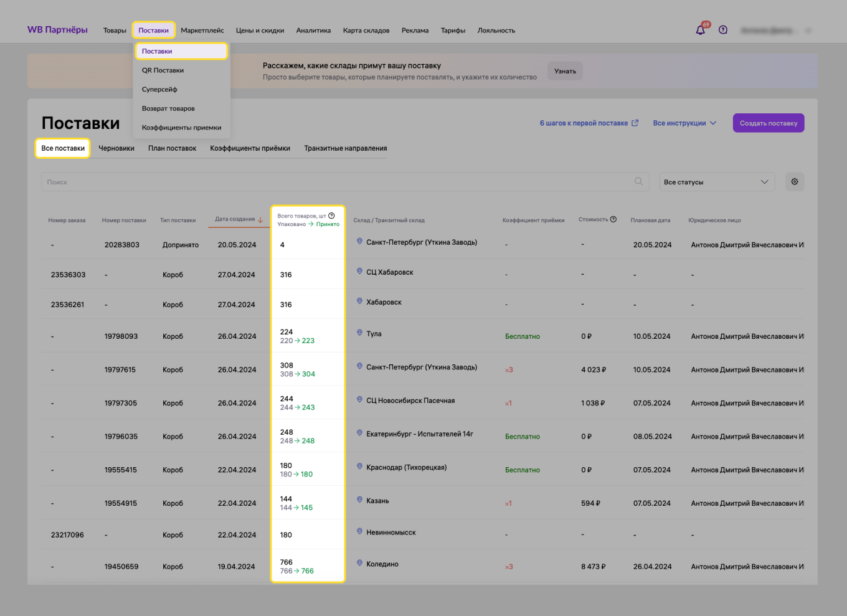Click info icon beside Всего товаров header
Image resolution: width=847 pixels, height=616 pixels.
[x=331, y=216]
